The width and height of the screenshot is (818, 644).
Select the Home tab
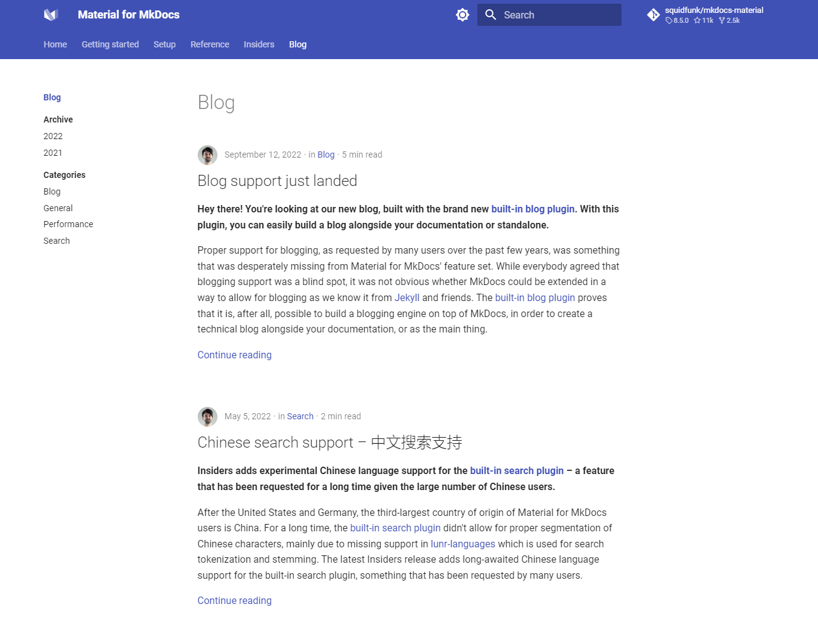(55, 44)
